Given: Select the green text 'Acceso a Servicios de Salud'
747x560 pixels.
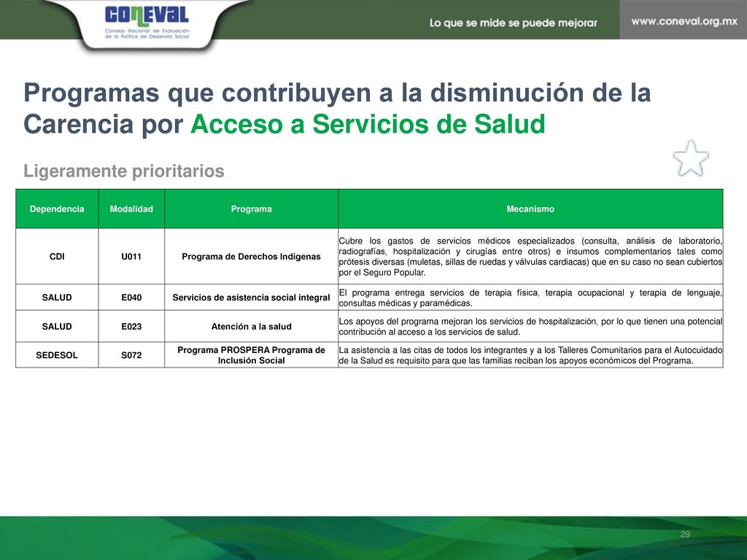Looking at the screenshot, I should (368, 124).
